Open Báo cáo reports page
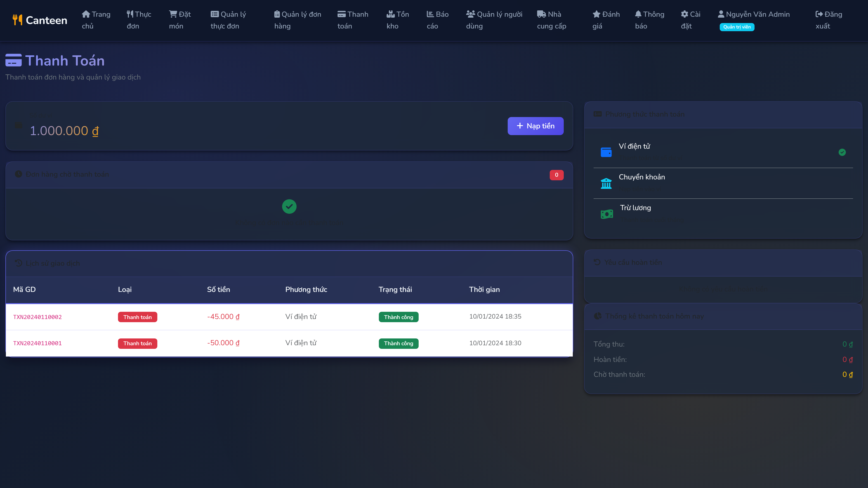This screenshot has height=488, width=868. 437,20
